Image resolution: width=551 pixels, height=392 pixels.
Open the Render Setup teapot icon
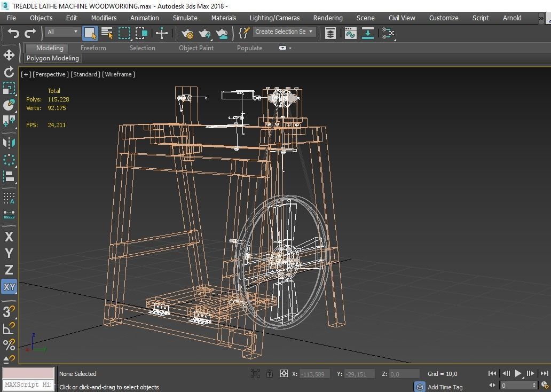[187, 34]
